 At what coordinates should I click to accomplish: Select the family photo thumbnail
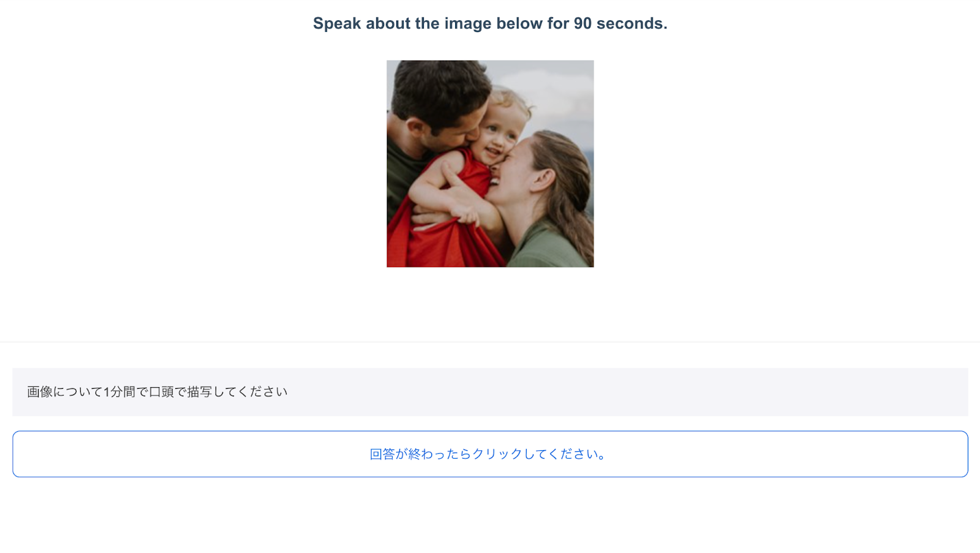click(490, 164)
